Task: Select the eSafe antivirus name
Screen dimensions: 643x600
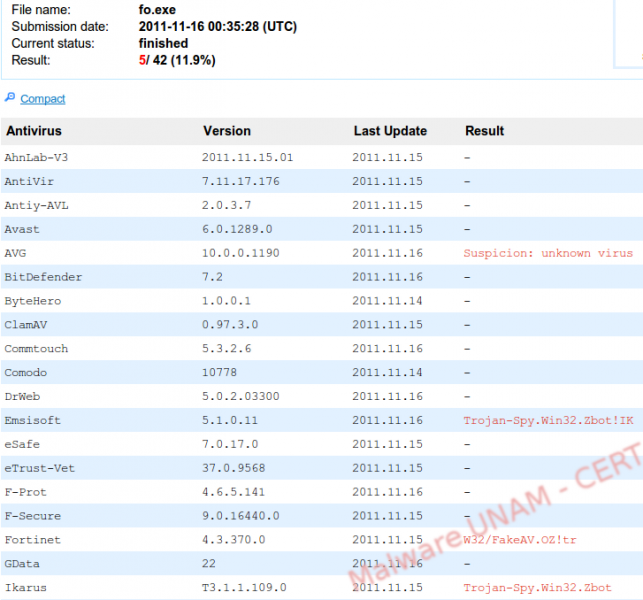Action: point(22,444)
